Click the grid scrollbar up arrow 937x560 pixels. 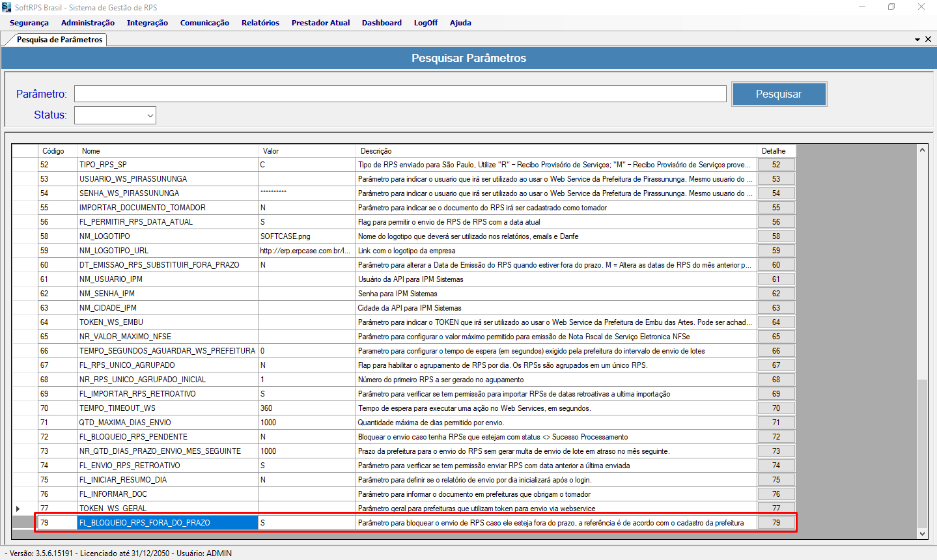(x=922, y=150)
